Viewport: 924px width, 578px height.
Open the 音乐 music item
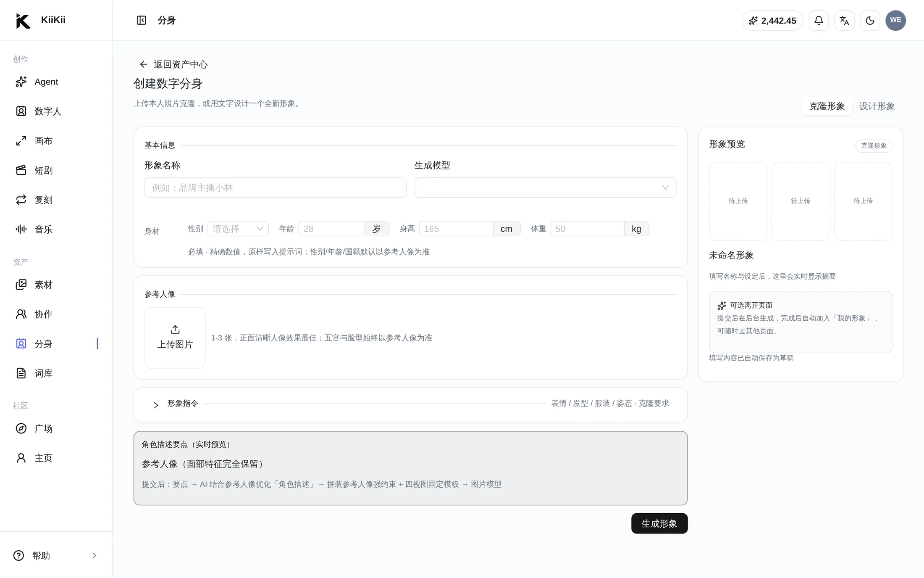point(56,229)
